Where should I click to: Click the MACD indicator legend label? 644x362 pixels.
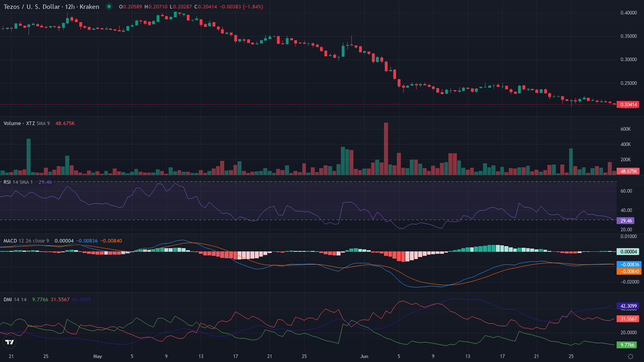[11, 241]
